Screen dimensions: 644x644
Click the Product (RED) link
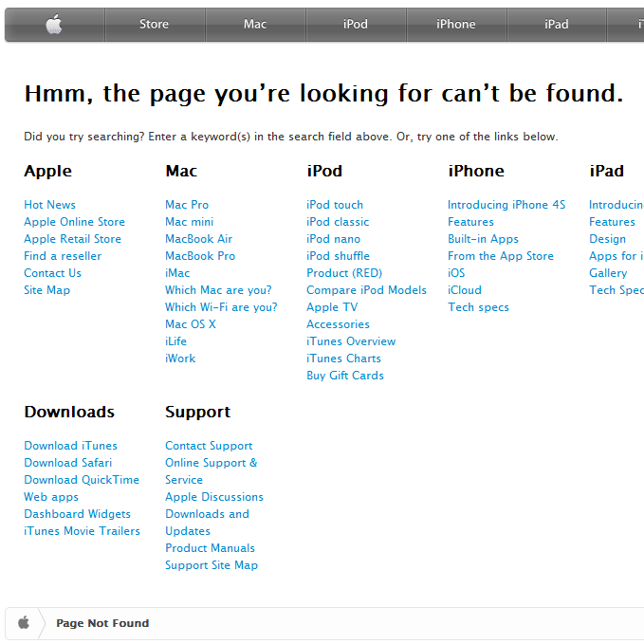[x=344, y=273]
